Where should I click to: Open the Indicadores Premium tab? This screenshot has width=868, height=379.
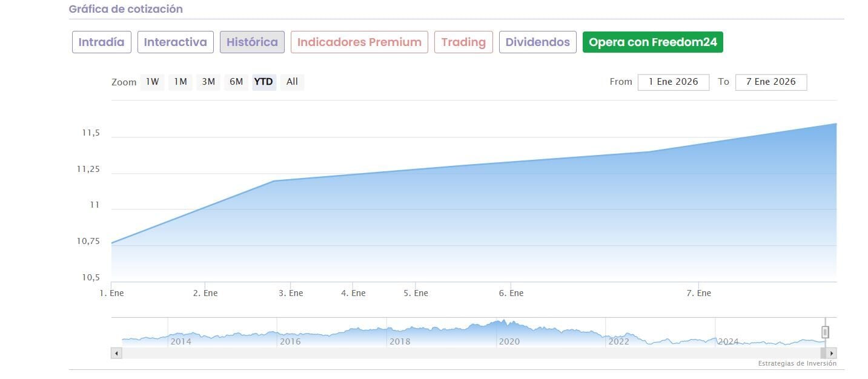click(x=359, y=42)
